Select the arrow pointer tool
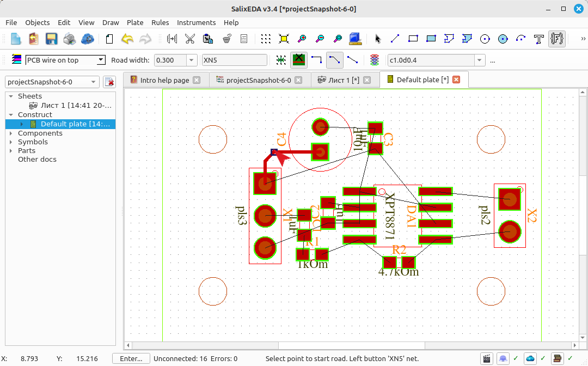 point(378,39)
